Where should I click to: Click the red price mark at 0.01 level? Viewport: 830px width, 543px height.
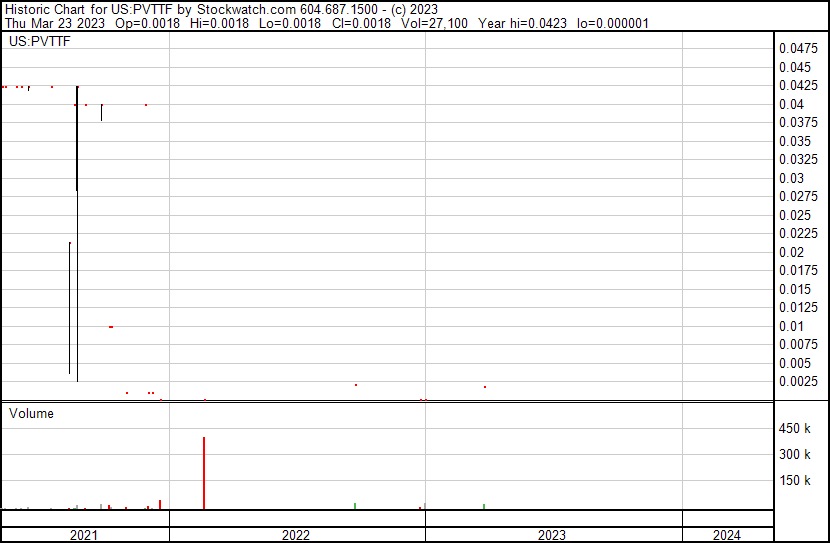click(x=111, y=327)
